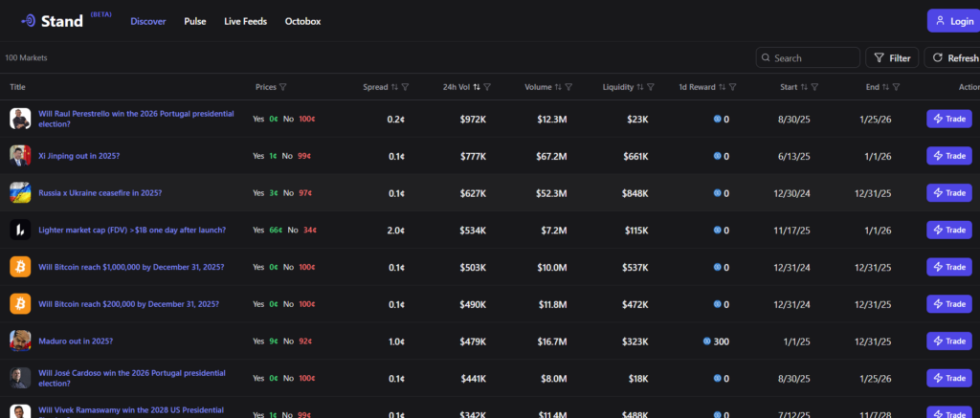Screen dimensions: 980x418
Task: Open the 1d Reward column filter funnel
Action: pos(732,87)
